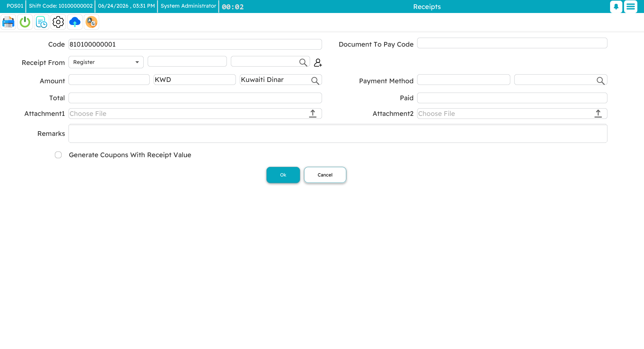Viewport: 644px width, 349px height.
Task: Click Payment Method code field
Action: [x=464, y=80]
